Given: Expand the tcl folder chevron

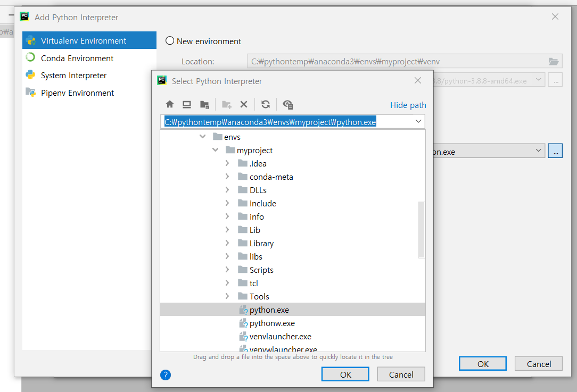Looking at the screenshot, I should (227, 283).
